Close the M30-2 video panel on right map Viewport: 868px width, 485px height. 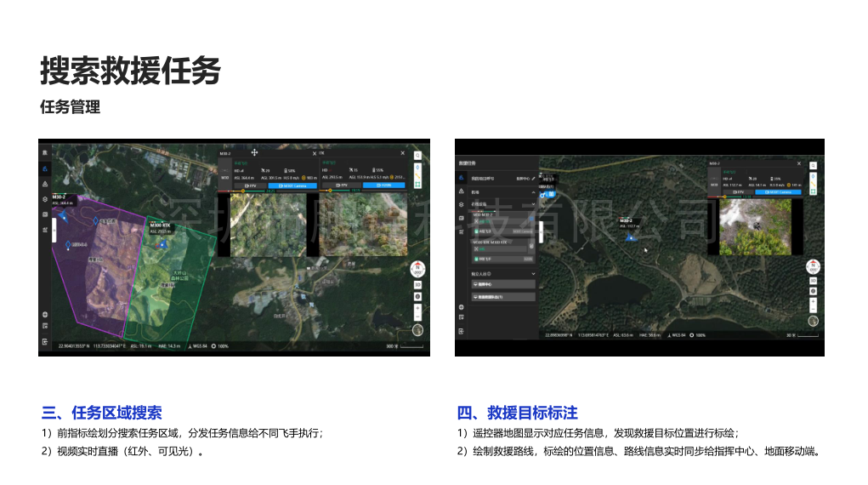[797, 163]
